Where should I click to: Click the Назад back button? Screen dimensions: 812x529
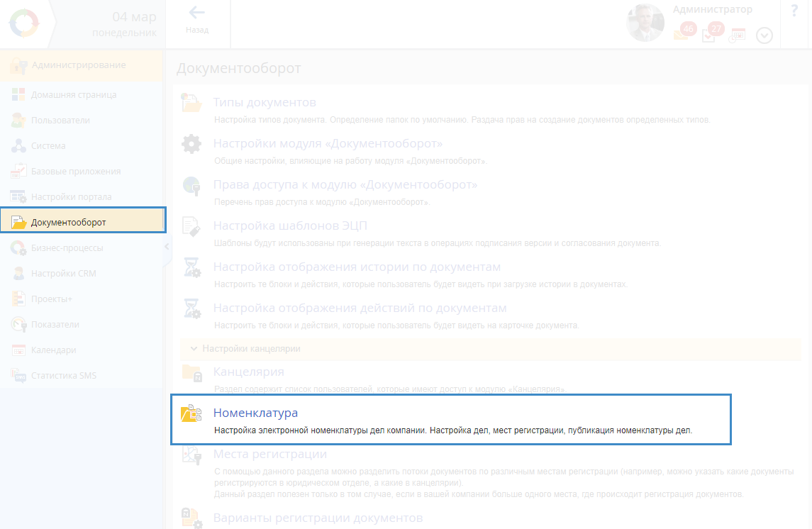tap(197, 20)
